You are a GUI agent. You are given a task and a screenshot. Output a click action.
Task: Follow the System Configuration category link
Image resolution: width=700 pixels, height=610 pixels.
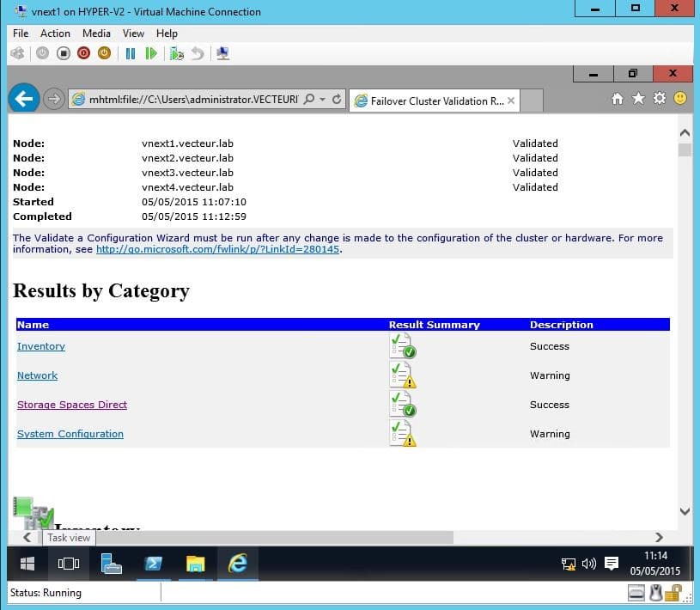click(x=70, y=434)
